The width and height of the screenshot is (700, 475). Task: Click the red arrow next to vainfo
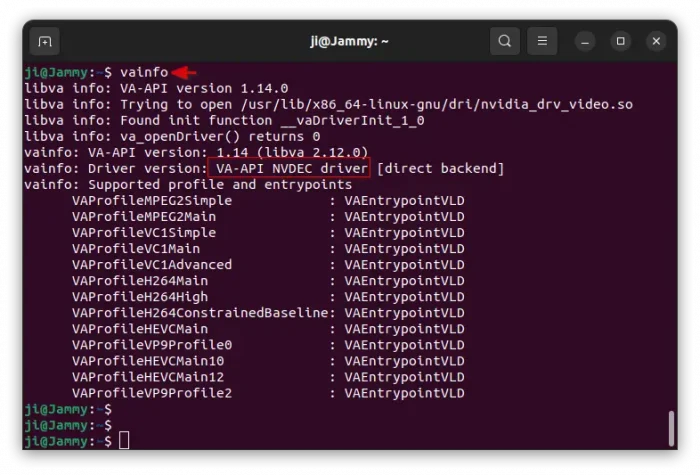click(x=184, y=72)
